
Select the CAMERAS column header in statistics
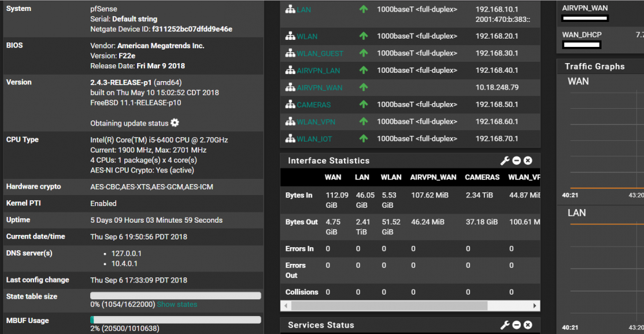pyautogui.click(x=482, y=177)
